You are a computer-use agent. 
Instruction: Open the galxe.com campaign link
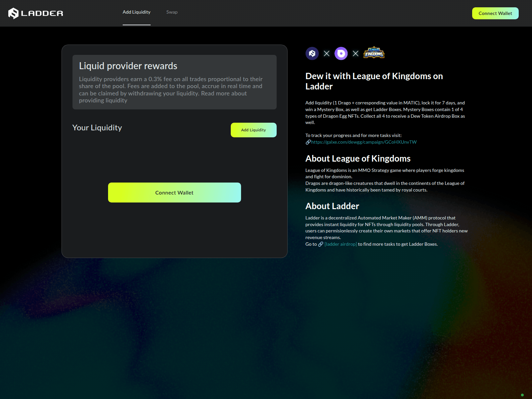click(364, 142)
